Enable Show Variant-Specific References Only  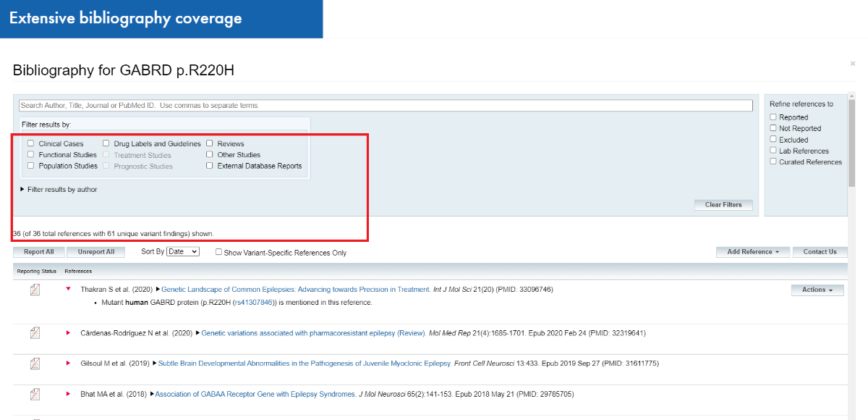point(218,252)
